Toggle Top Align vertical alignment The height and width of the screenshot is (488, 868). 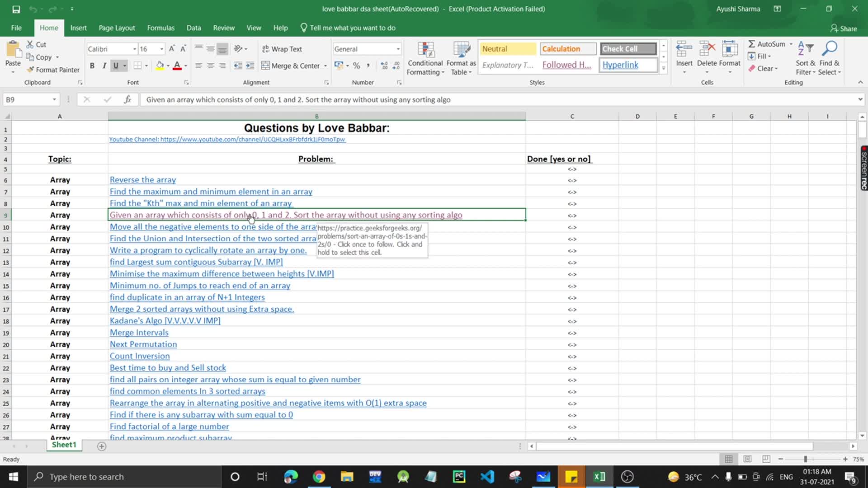(x=198, y=49)
